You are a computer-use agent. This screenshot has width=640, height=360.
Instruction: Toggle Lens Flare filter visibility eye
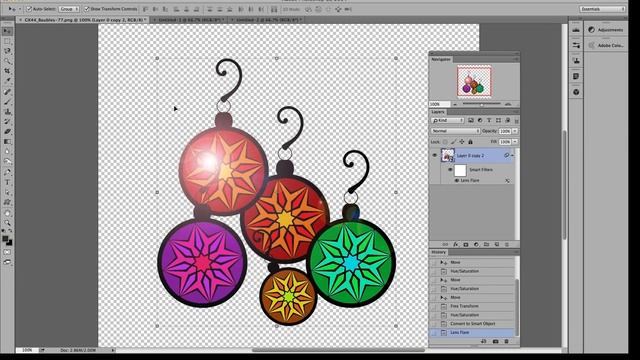click(457, 180)
